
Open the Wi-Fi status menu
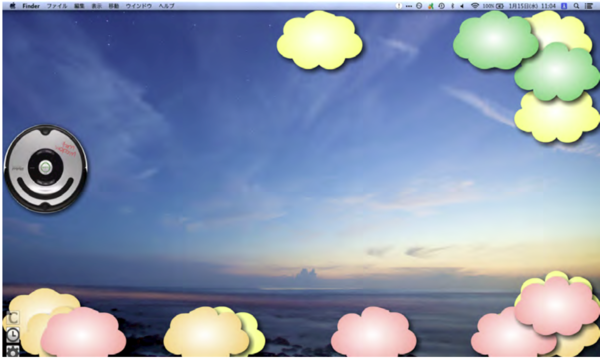click(x=475, y=6)
